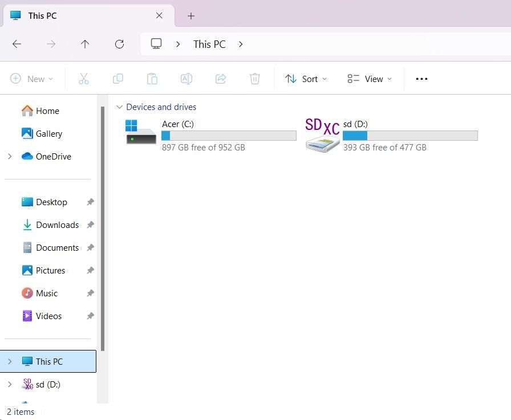Expand This PC in navigation pane
Viewport: 511px width, 420px height.
click(10, 361)
